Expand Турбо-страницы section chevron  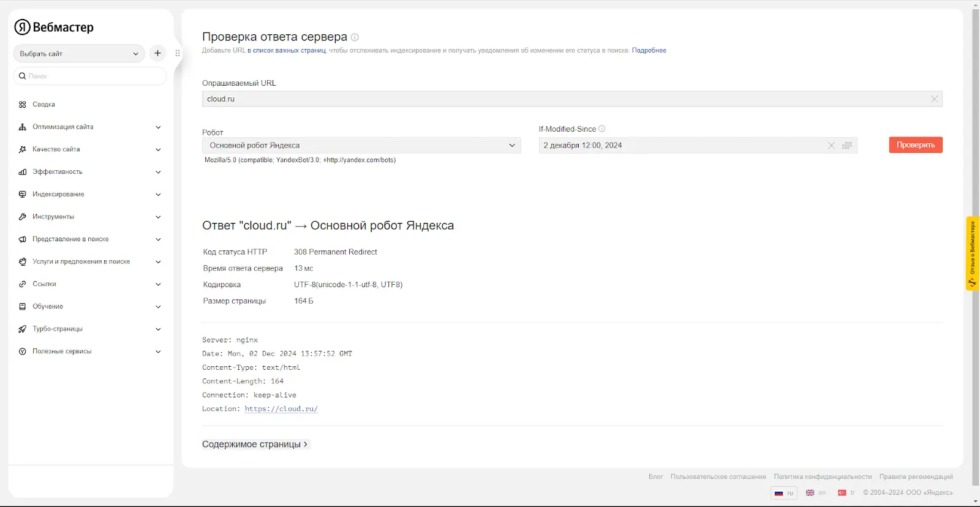(158, 329)
